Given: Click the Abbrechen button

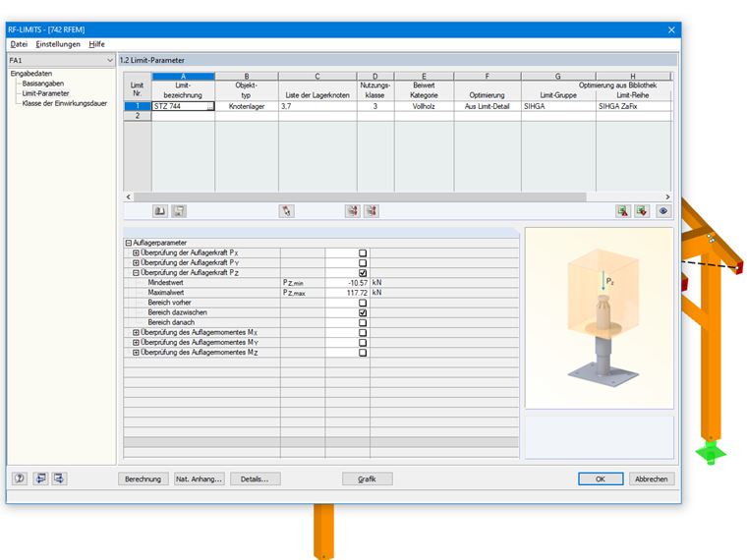Looking at the screenshot, I should [x=652, y=479].
